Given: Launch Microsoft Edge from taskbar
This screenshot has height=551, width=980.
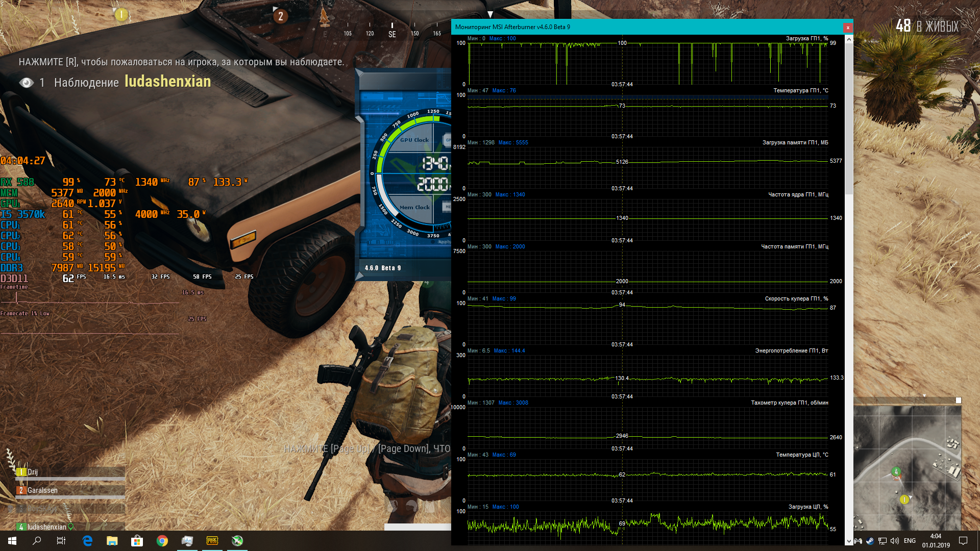Looking at the screenshot, I should 87,541.
